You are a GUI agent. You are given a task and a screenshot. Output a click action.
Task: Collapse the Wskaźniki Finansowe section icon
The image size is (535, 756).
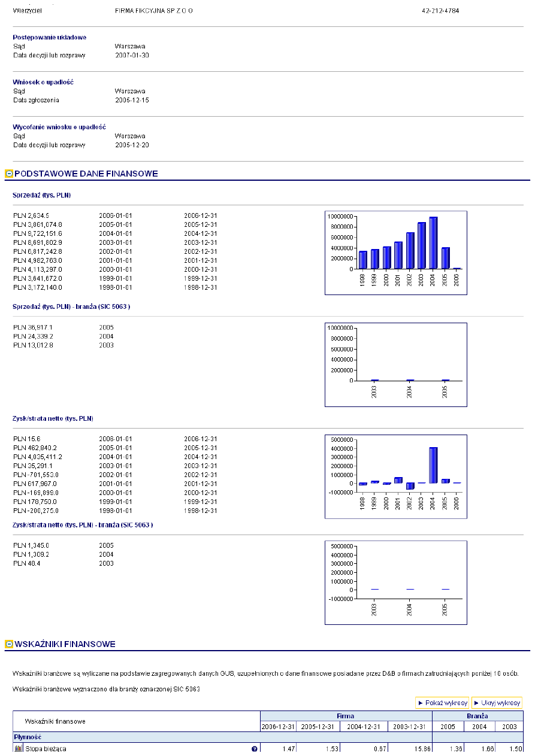pyautogui.click(x=8, y=645)
